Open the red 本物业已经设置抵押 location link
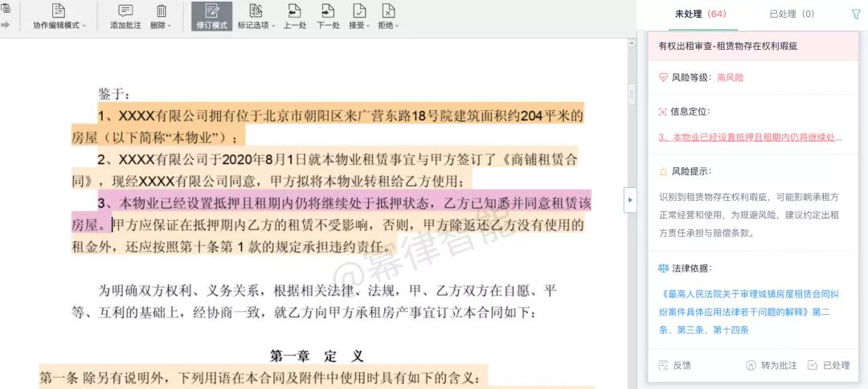The image size is (868, 389). pyautogui.click(x=750, y=137)
